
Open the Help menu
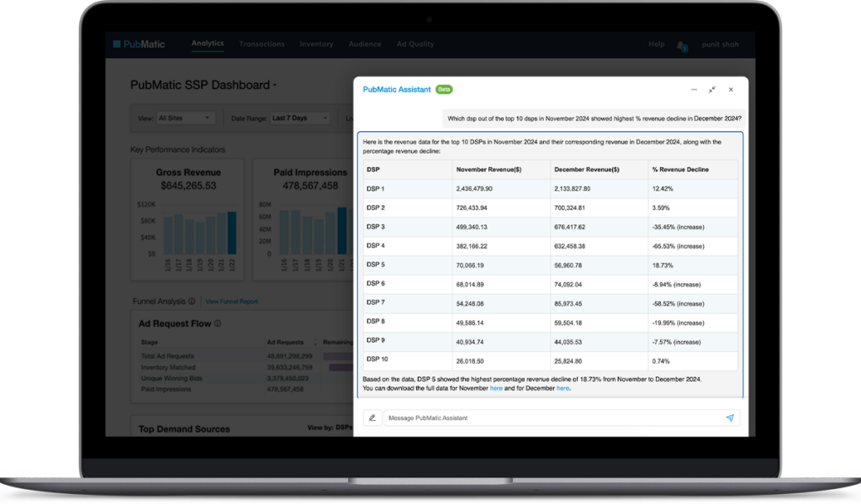coord(656,45)
